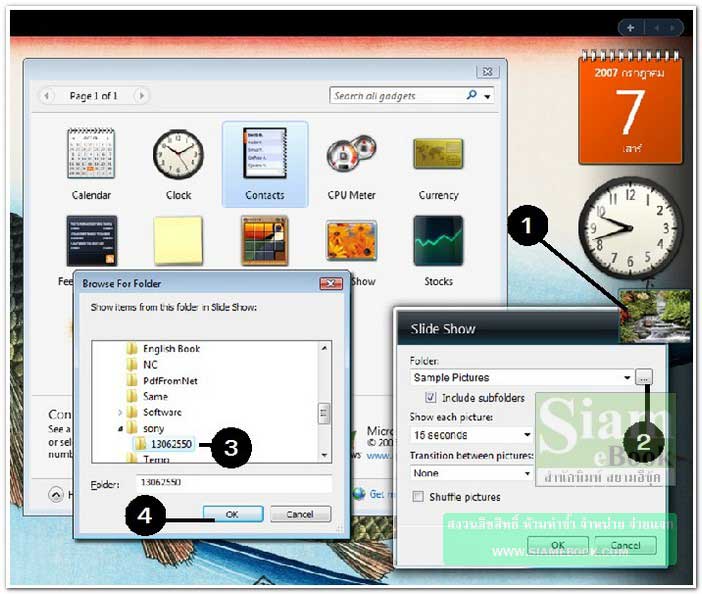
Task: Go to next gadget page
Action: point(141,95)
